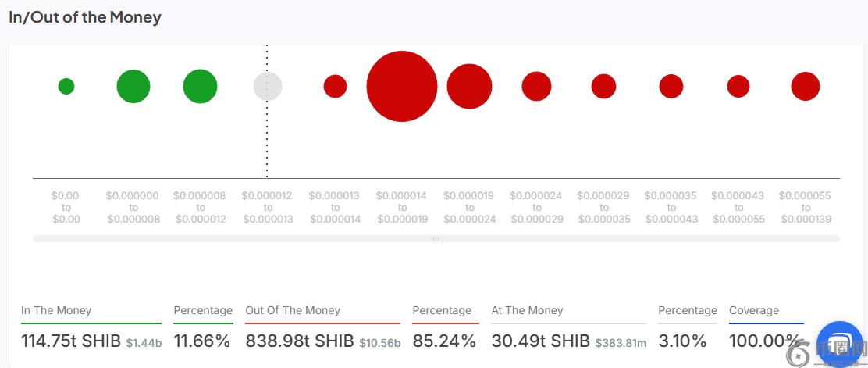868x368 pixels.
Task: Open the blue chat widget icon
Action: [x=838, y=344]
